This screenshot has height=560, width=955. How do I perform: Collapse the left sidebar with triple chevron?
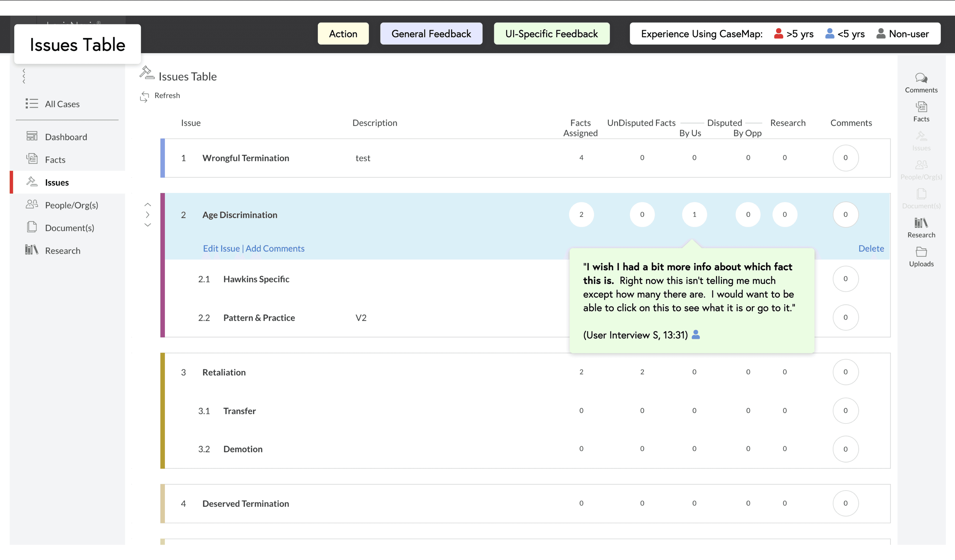coord(24,76)
